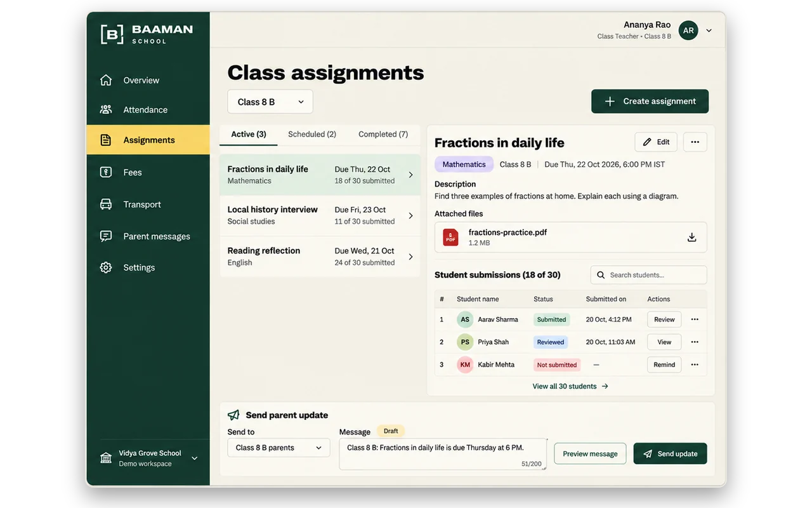Click the red PDF file icon

[x=450, y=237]
